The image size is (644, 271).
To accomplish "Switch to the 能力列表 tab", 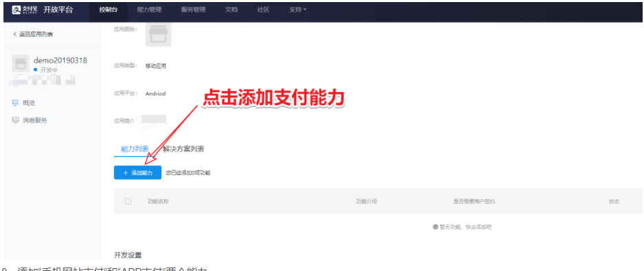I will (x=135, y=149).
